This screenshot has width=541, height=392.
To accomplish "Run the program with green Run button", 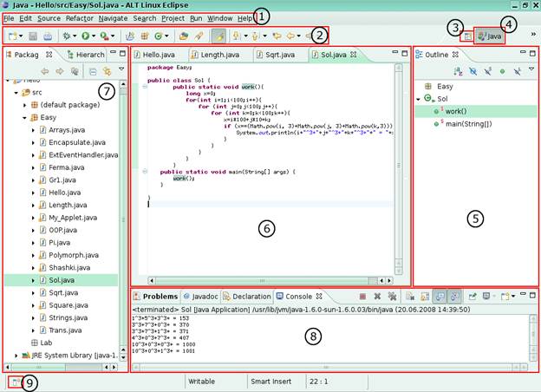I will click(x=86, y=36).
